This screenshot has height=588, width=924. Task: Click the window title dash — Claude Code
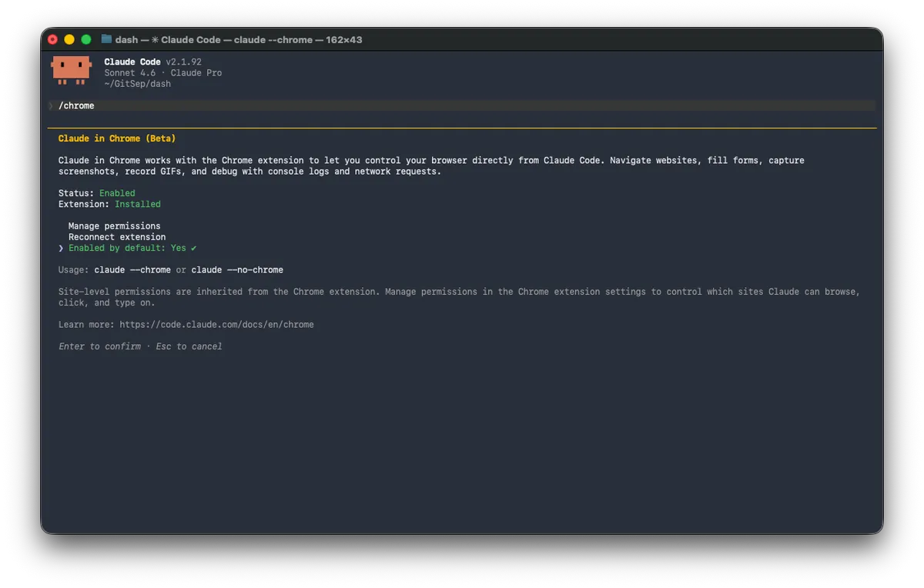[x=239, y=39]
